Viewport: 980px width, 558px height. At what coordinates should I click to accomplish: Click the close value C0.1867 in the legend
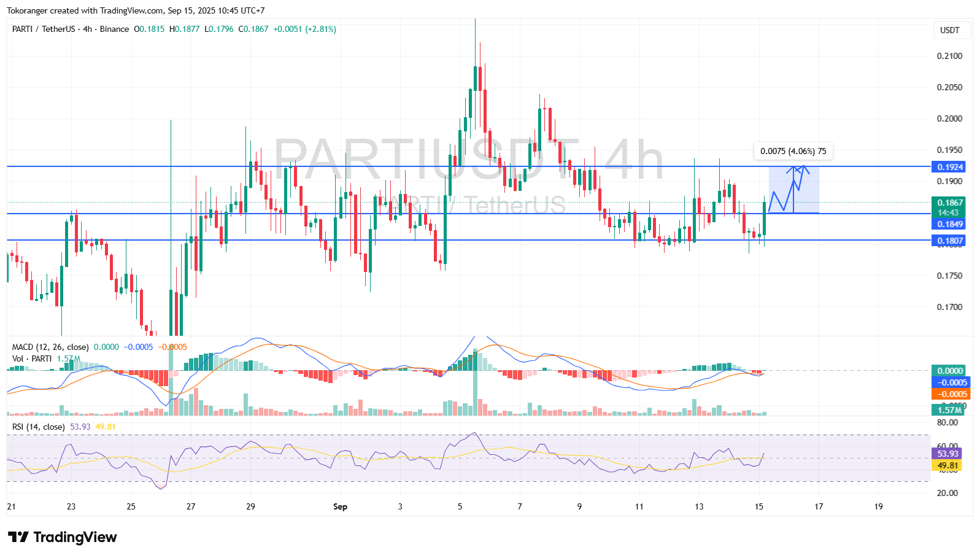[253, 29]
